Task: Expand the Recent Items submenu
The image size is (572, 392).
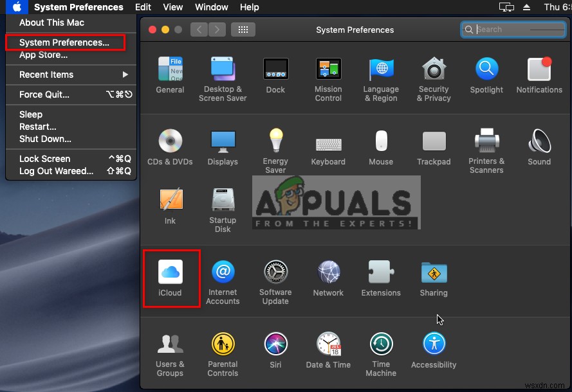Action: pos(71,75)
